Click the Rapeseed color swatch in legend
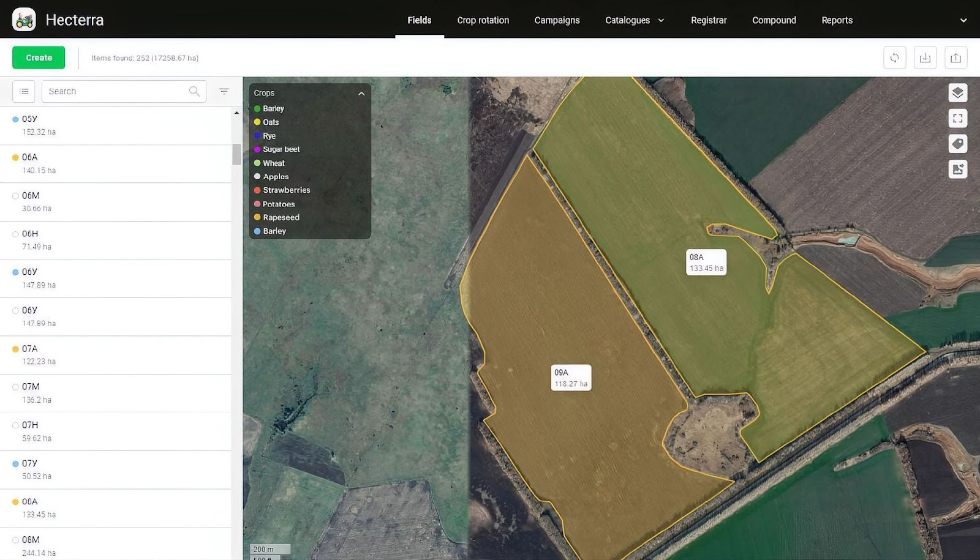The image size is (980, 560). (x=257, y=217)
